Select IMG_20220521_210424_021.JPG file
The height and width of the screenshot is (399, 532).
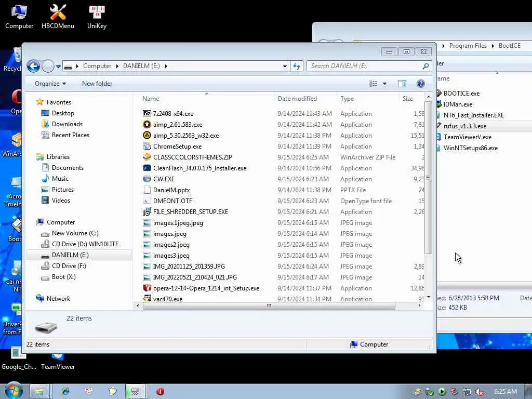[x=195, y=277]
